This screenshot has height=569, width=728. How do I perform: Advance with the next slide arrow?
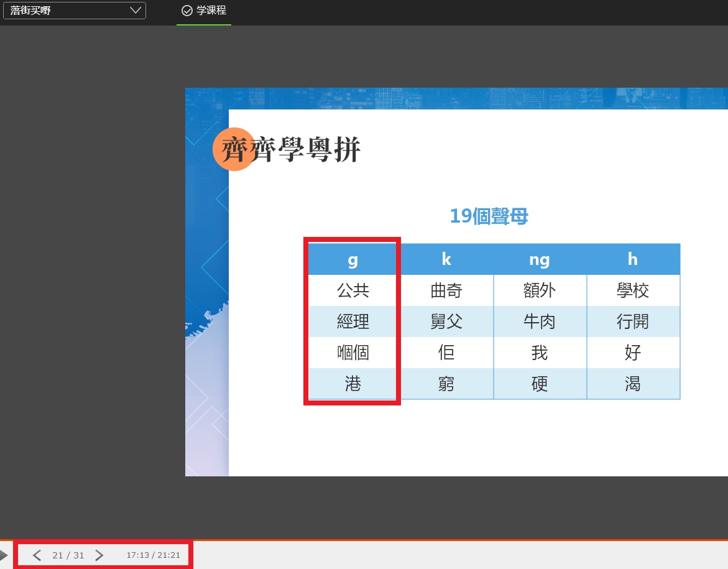click(99, 555)
